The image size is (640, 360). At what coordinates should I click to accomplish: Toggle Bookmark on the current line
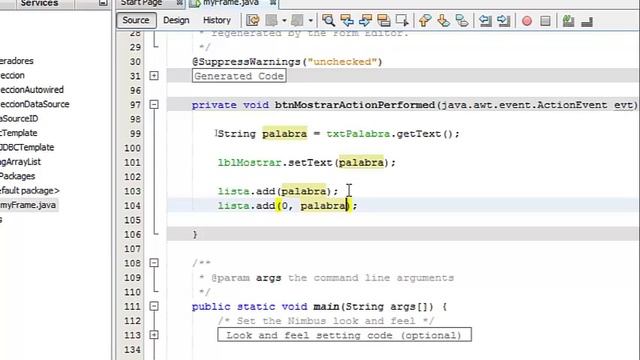point(462,20)
